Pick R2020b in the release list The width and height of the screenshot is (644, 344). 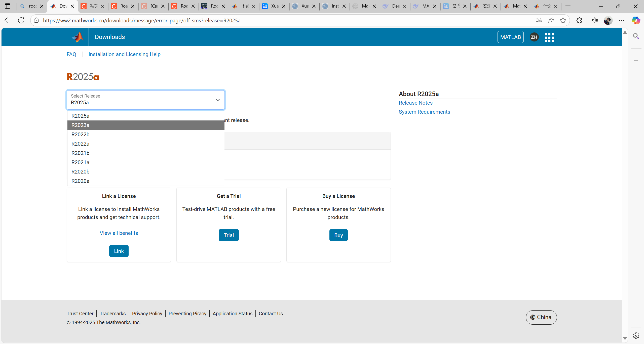tap(146, 171)
